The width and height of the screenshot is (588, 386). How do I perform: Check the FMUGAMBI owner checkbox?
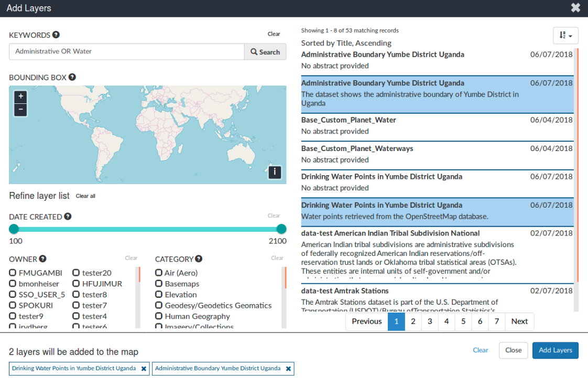13,273
